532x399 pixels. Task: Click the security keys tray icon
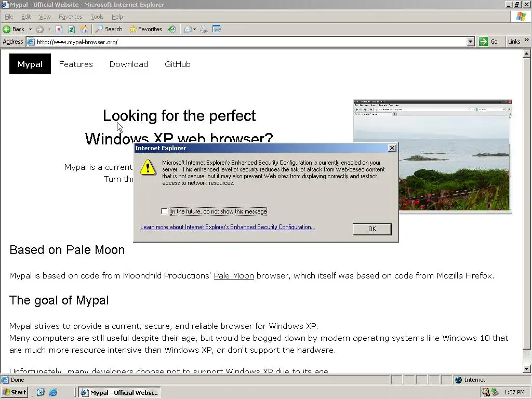486,392
